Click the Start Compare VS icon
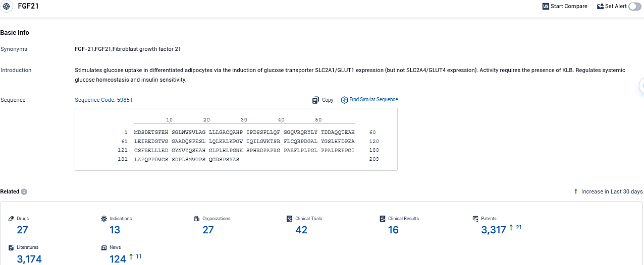 point(546,6)
